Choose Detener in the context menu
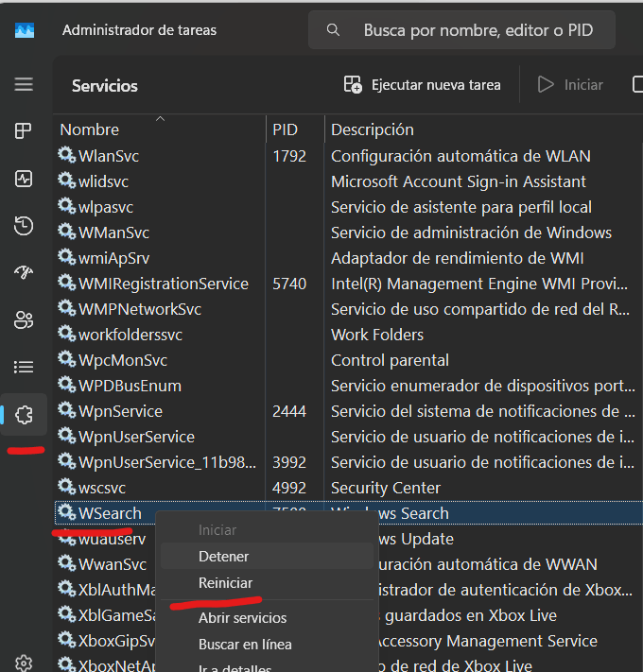The height and width of the screenshot is (672, 643). click(x=267, y=557)
